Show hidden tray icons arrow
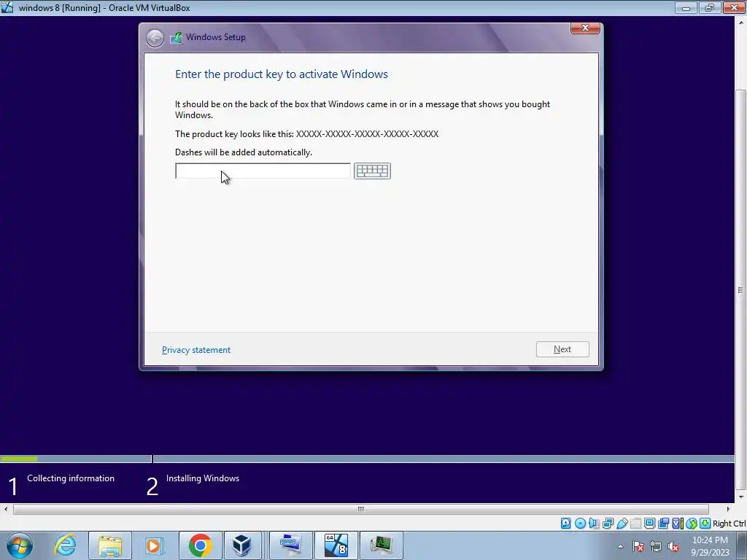 click(x=620, y=546)
